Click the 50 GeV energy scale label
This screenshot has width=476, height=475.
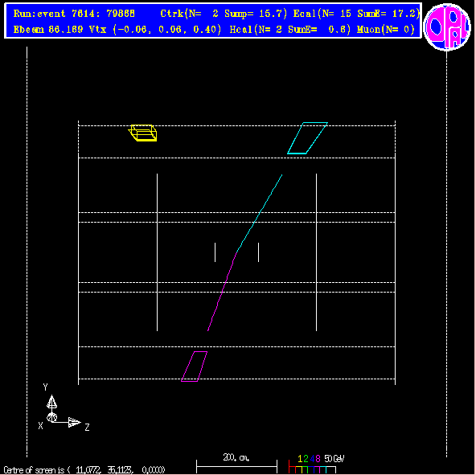point(334,458)
